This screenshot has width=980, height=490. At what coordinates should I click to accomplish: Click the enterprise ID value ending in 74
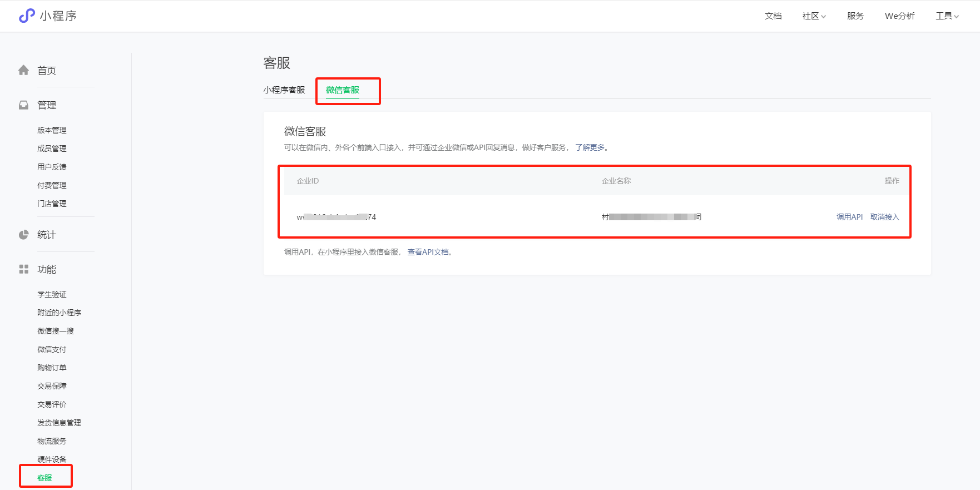pos(336,217)
